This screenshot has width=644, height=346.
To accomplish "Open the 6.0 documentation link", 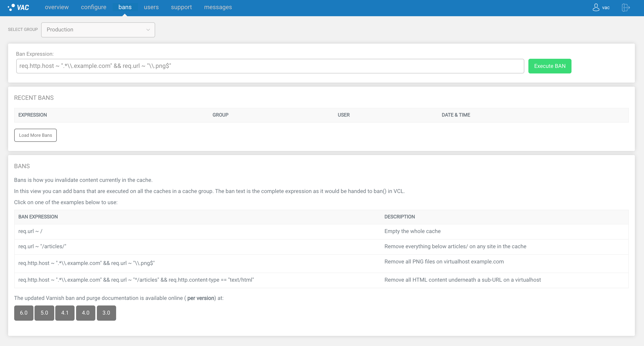I will tap(24, 313).
